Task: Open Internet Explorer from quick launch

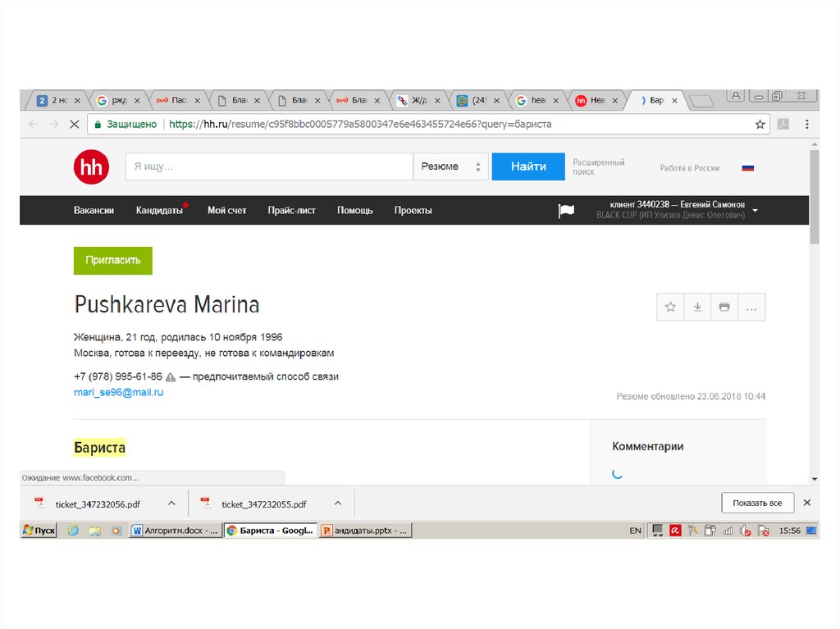Action: [x=73, y=531]
